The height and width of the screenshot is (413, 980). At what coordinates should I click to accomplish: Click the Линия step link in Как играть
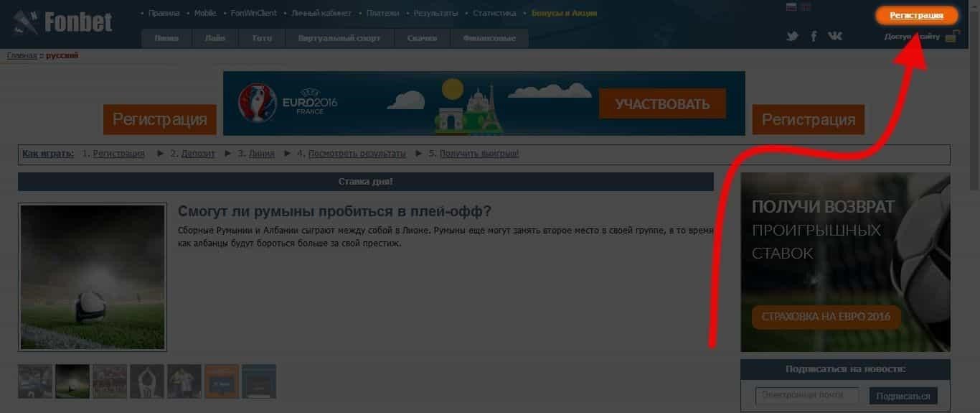tap(261, 154)
